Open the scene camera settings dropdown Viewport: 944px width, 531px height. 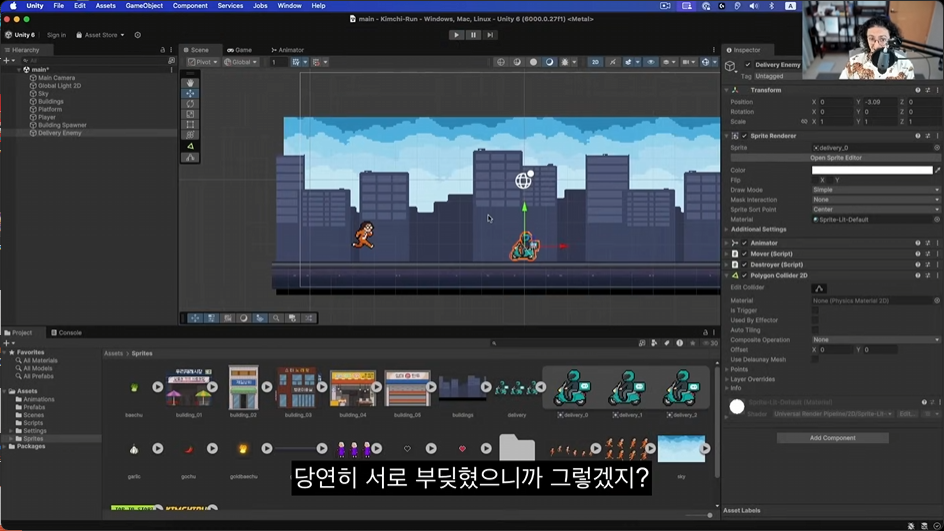(x=689, y=62)
